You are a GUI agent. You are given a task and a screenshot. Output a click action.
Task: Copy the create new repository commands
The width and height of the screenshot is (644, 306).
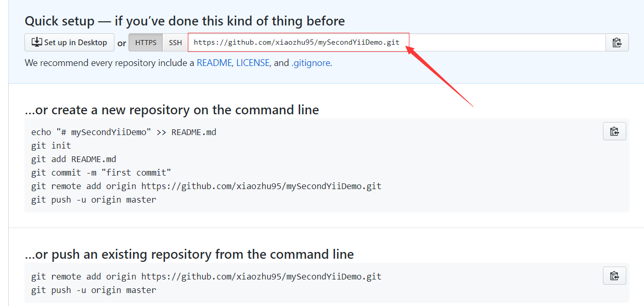click(614, 131)
